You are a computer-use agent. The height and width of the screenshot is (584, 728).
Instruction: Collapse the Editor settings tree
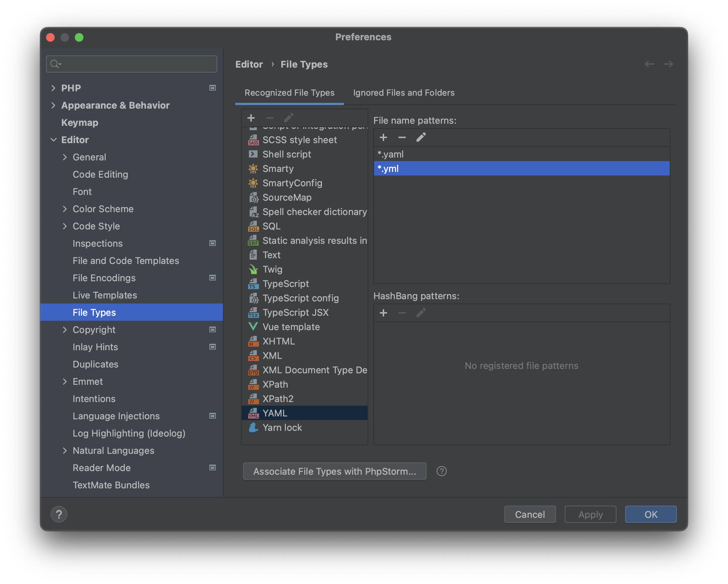pyautogui.click(x=53, y=140)
